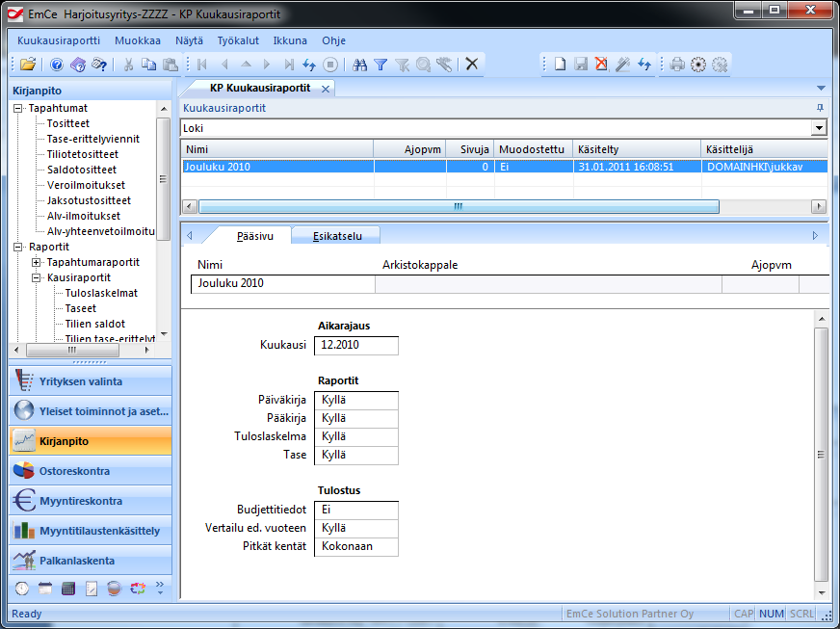Open the Yrityksen valinta module
840x629 pixels.
[91, 381]
